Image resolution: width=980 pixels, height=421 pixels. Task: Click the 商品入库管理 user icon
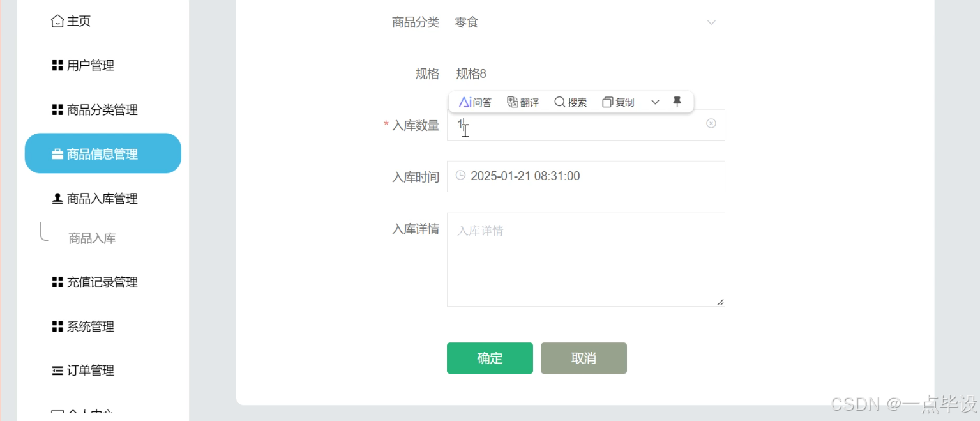point(56,198)
